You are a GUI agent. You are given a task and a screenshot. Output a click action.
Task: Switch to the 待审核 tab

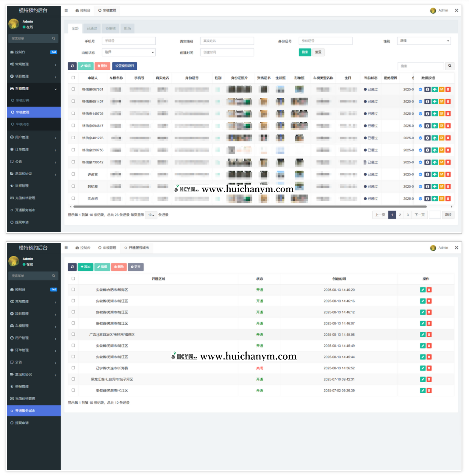110,29
